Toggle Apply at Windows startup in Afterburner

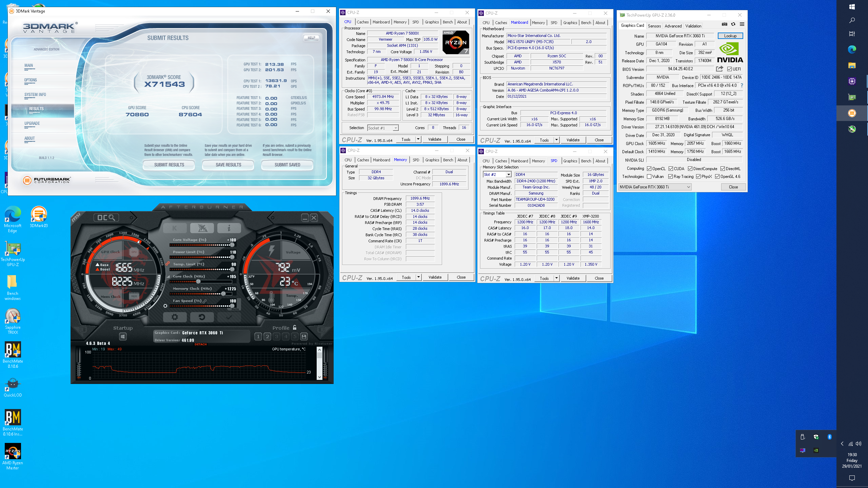pyautogui.click(x=123, y=337)
